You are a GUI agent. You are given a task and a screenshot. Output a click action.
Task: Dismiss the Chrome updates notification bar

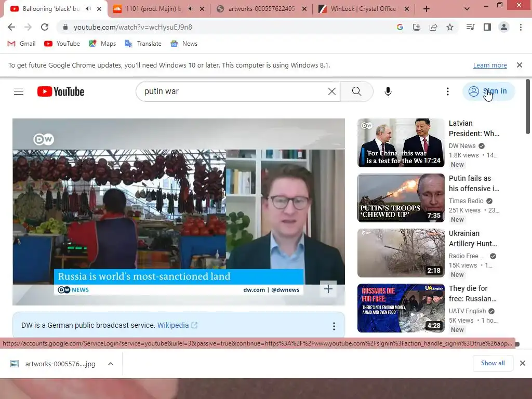520,65
